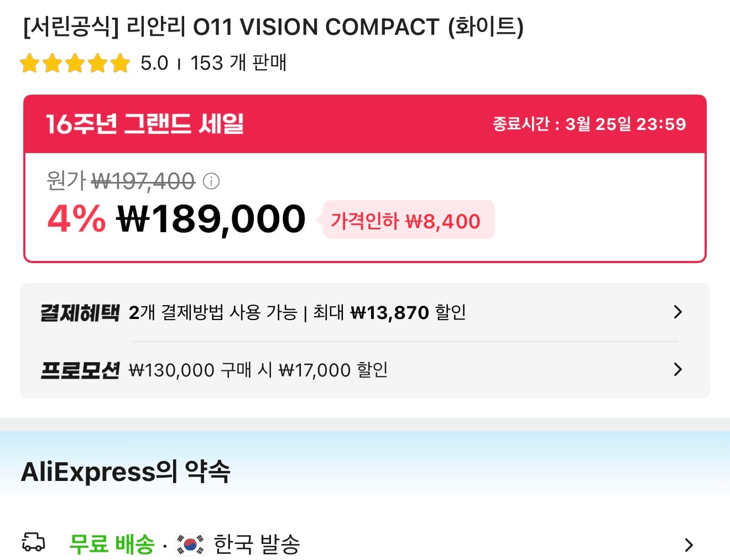Click the 153 개 판매 sold count
Image resolution: width=730 pixels, height=560 pixels.
238,63
